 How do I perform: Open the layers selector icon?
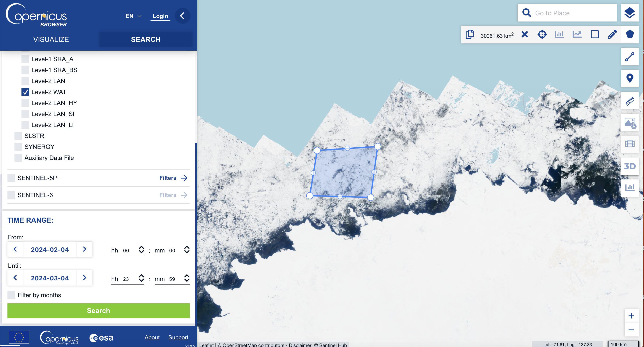tap(630, 13)
